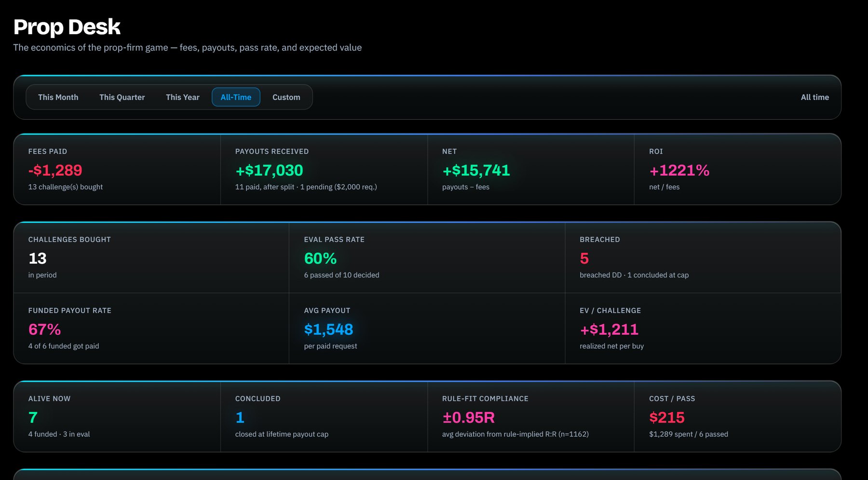Click '4 of 6 funded got paid'
868x480 pixels.
[x=64, y=346]
